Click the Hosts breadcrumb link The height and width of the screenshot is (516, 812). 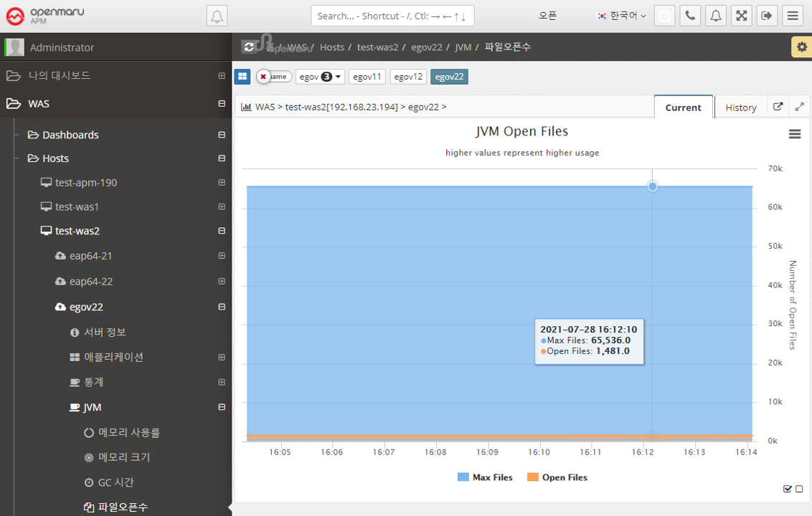332,47
